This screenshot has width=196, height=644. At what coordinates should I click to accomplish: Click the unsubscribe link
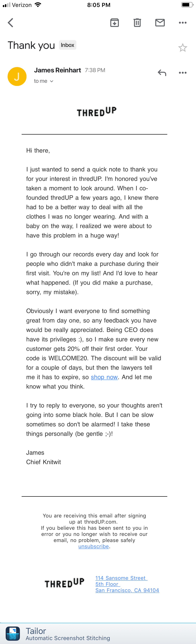(93, 546)
